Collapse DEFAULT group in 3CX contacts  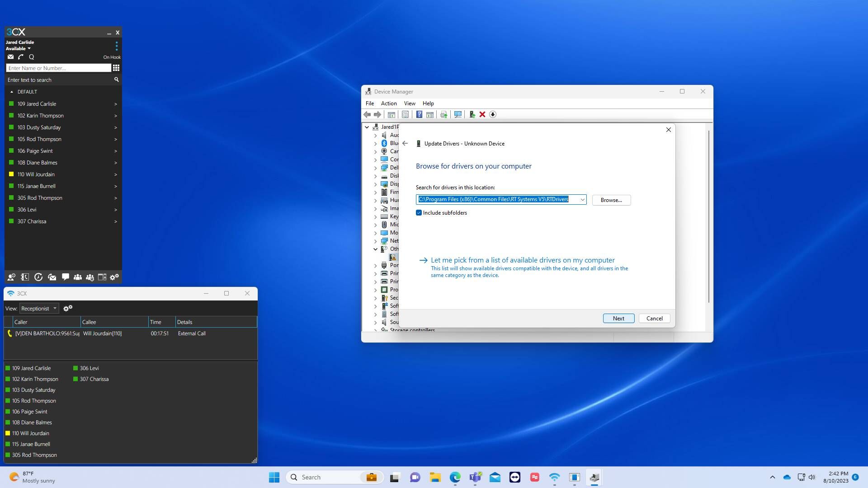[12, 92]
